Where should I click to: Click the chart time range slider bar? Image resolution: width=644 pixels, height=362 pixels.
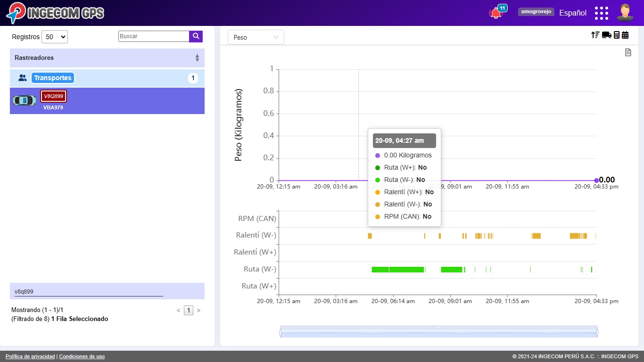pos(438,333)
